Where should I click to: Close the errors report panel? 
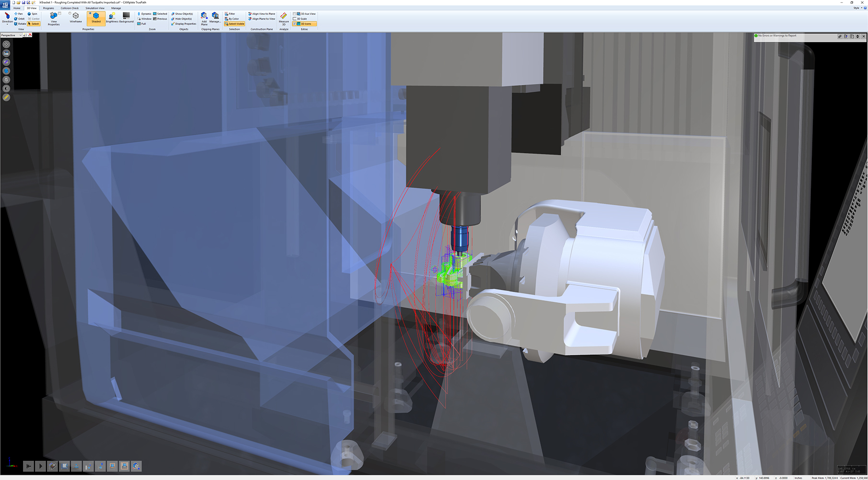click(864, 36)
